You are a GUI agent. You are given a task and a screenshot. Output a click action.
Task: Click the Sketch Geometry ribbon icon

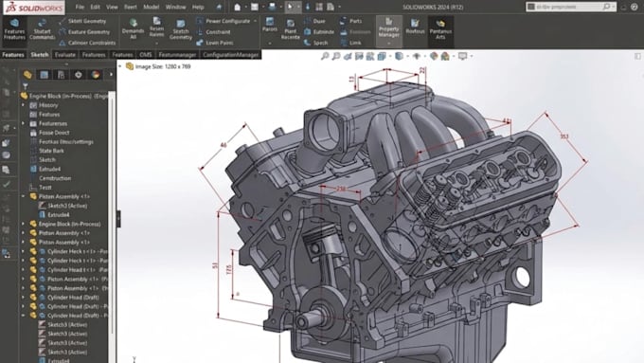click(x=180, y=28)
